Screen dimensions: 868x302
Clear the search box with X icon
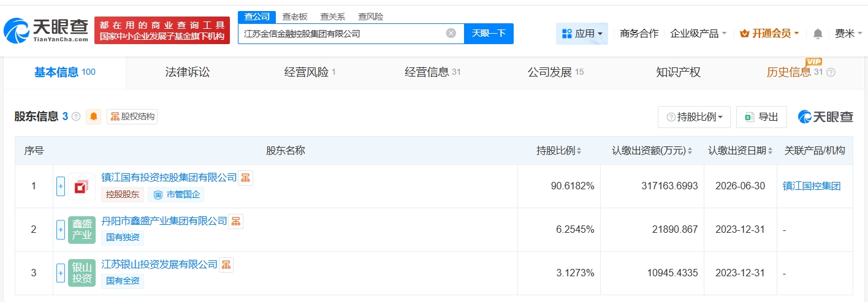[451, 34]
